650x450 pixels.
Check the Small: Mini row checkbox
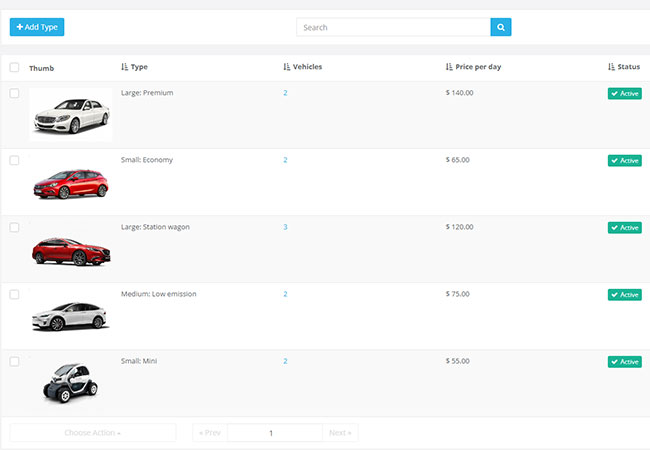pyautogui.click(x=15, y=361)
